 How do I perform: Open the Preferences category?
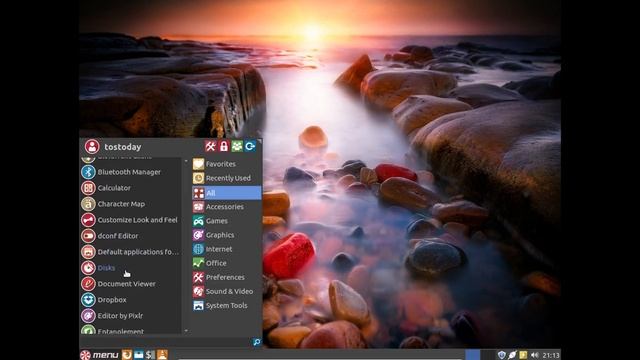tap(227, 277)
